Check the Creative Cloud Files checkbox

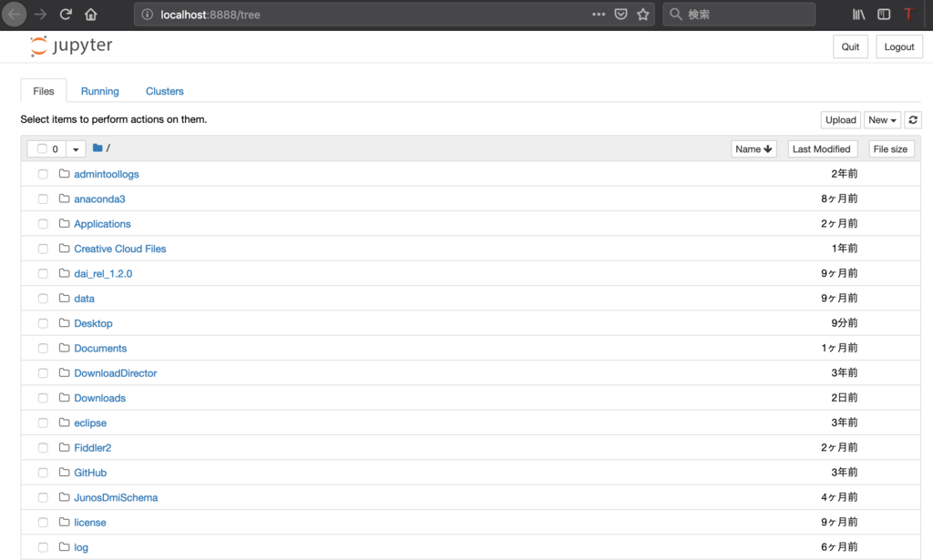[x=43, y=249]
